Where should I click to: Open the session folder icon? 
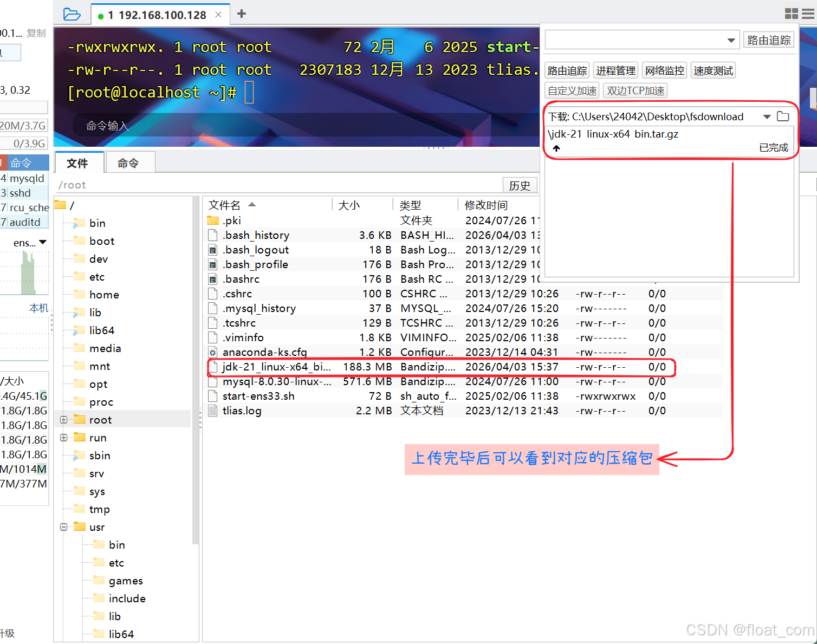pyautogui.click(x=72, y=14)
